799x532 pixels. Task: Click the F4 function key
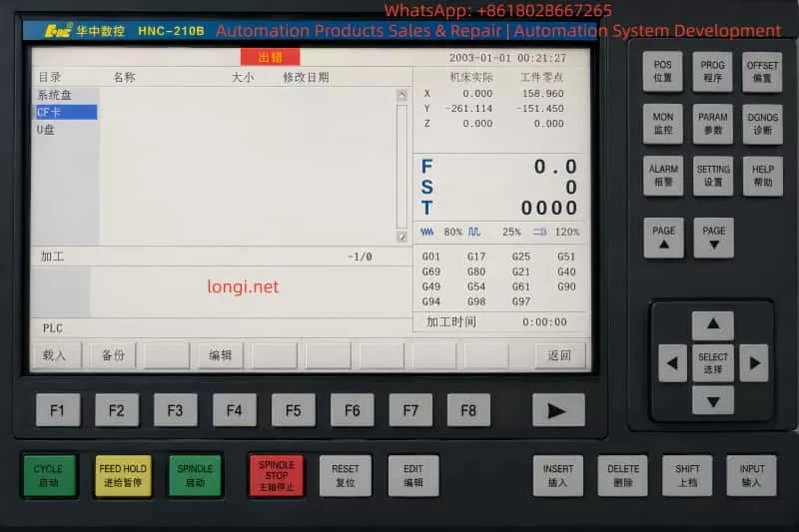click(235, 410)
